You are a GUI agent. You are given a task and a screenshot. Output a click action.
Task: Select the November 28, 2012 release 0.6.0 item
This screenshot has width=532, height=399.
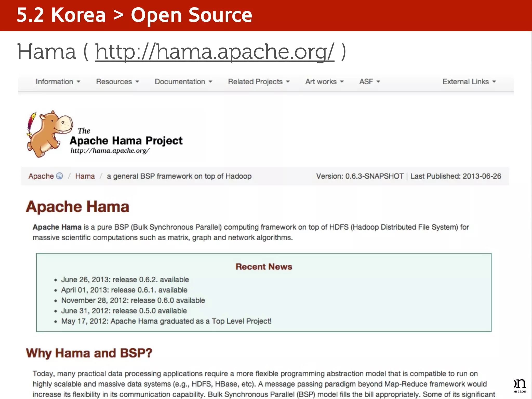[133, 300]
